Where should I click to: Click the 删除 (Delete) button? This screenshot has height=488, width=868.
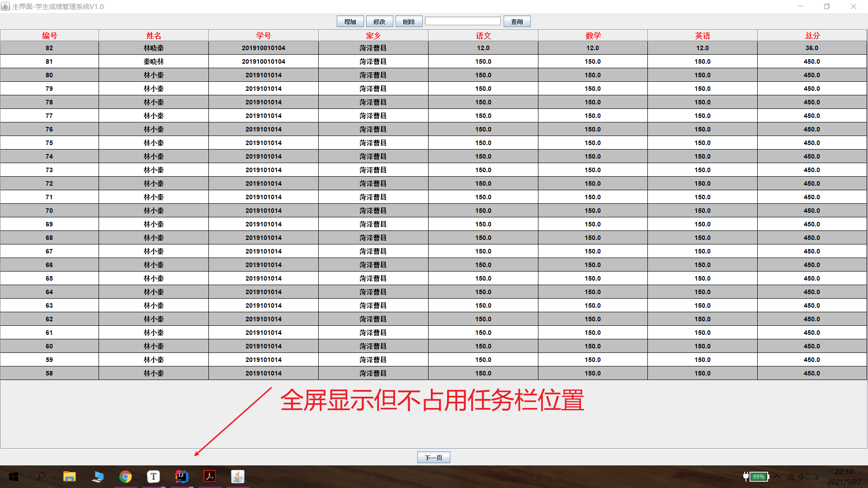(x=409, y=22)
